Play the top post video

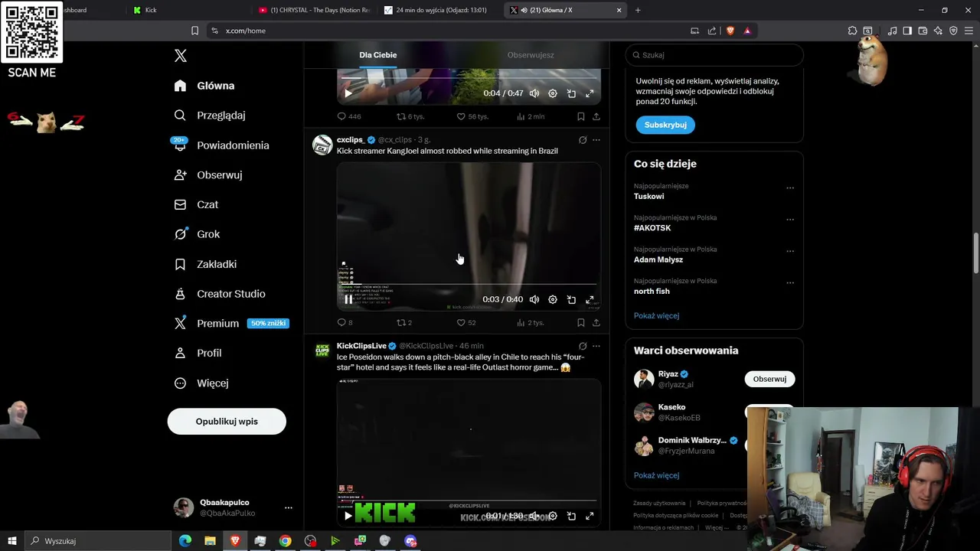pyautogui.click(x=348, y=93)
